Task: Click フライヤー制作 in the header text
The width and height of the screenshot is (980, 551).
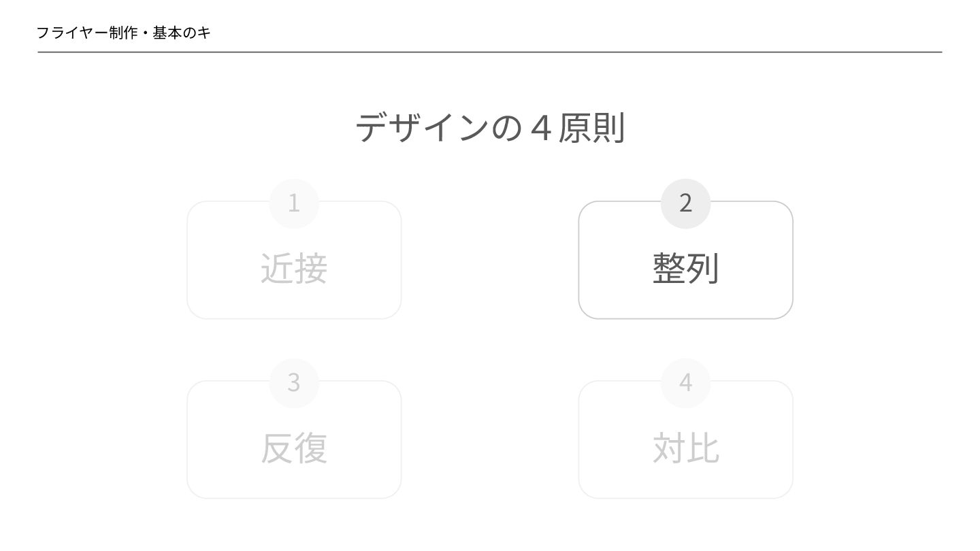Action: tap(86, 33)
